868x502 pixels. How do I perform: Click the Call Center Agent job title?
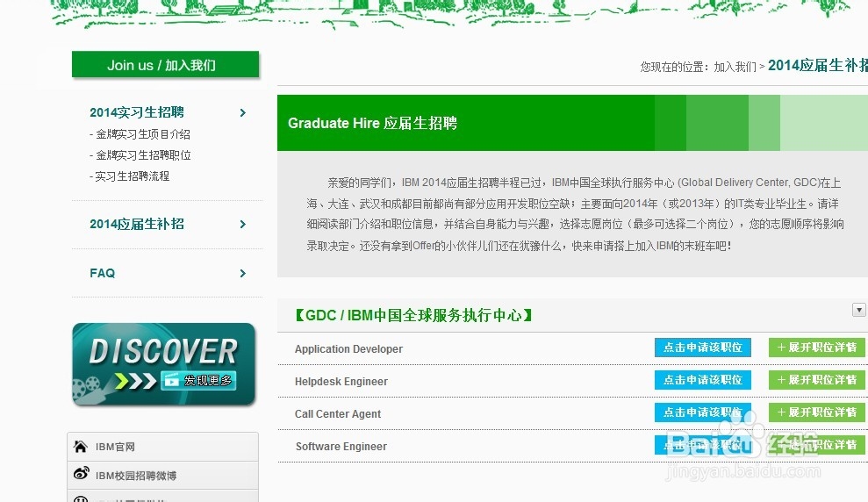coord(338,414)
